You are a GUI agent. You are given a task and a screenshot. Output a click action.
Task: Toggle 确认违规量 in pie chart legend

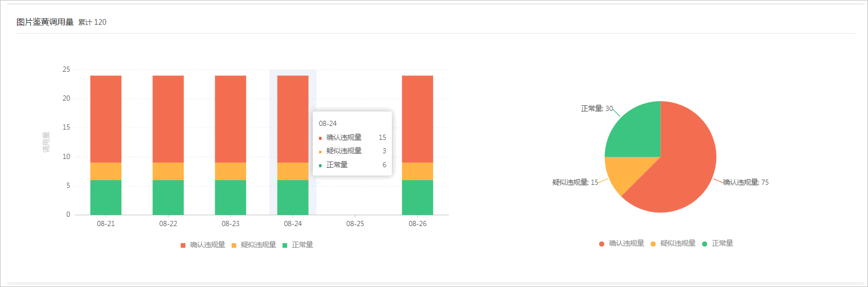tap(621, 244)
